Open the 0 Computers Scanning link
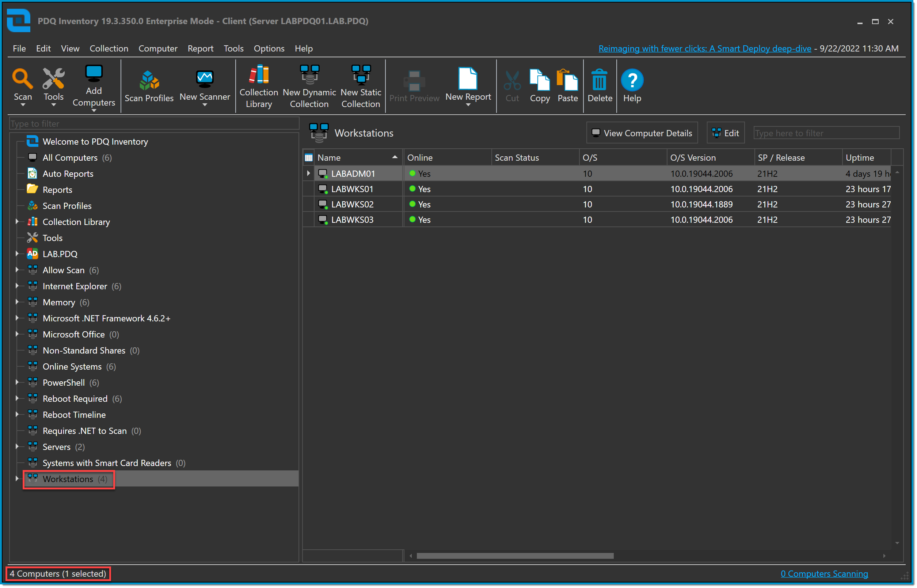Screen dimensions: 917x588 (824, 573)
